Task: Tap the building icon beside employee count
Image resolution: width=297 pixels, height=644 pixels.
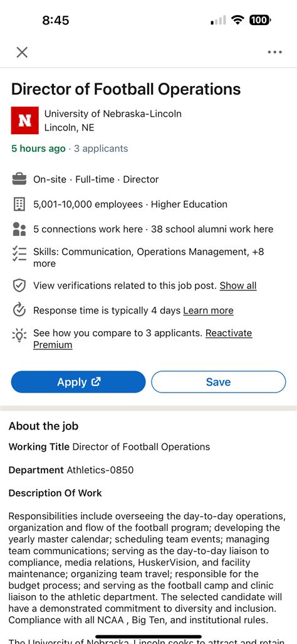Action: point(19,204)
